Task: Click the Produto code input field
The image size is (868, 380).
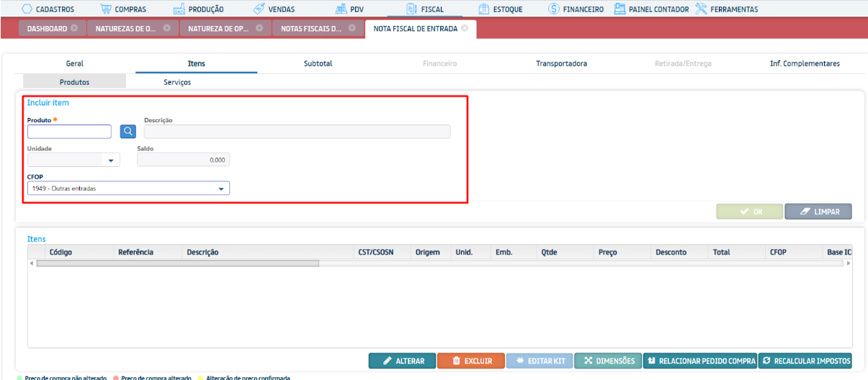Action: (x=69, y=132)
